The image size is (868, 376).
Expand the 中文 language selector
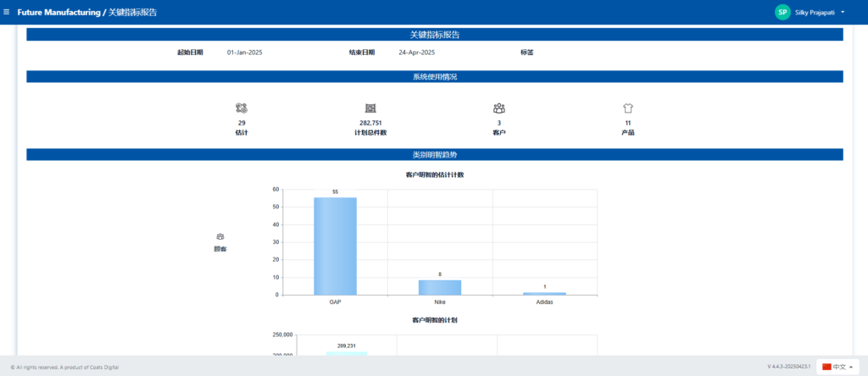coord(839,367)
